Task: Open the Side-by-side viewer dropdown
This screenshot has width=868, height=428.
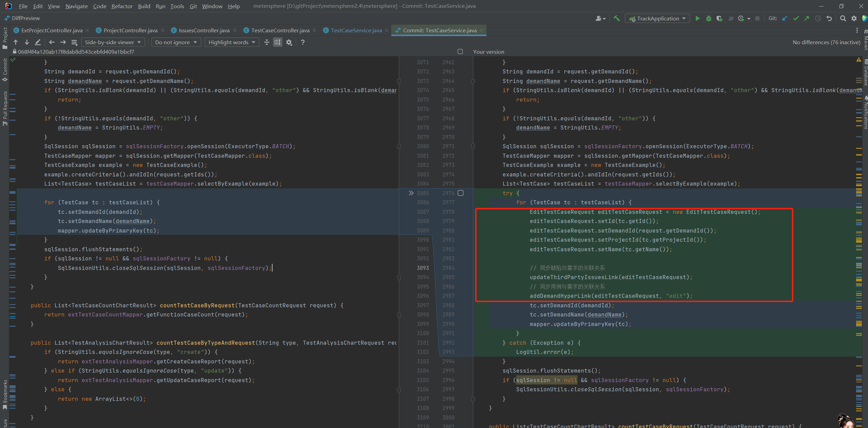Action: pyautogui.click(x=113, y=42)
